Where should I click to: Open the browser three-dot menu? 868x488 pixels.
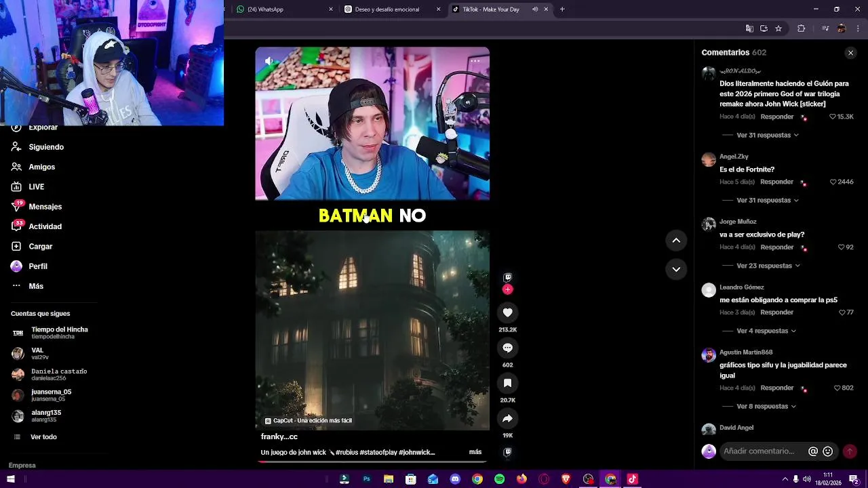859,28
